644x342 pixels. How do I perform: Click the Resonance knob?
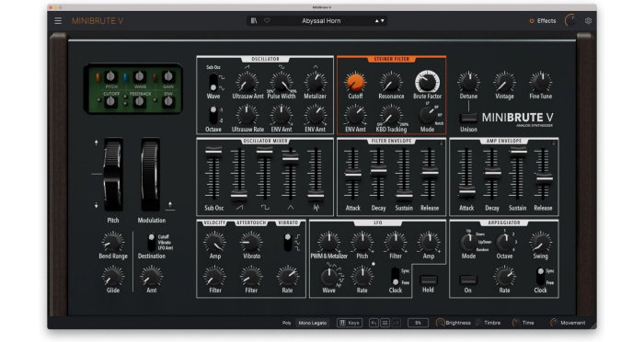[391, 82]
